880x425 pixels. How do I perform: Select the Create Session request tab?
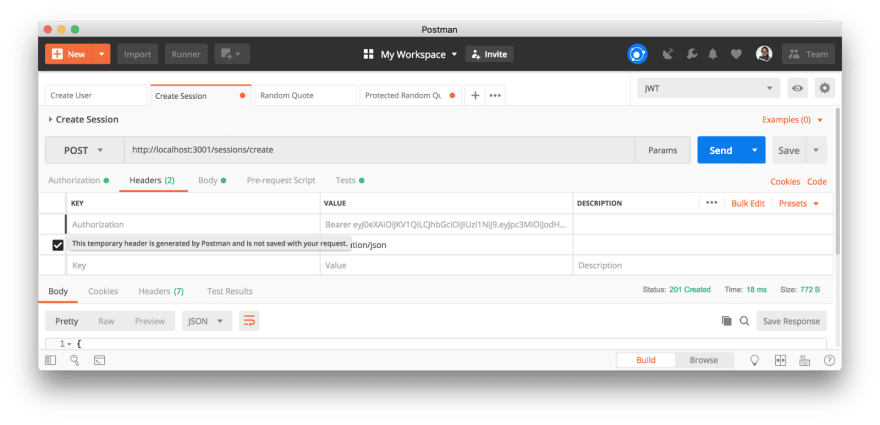[200, 95]
